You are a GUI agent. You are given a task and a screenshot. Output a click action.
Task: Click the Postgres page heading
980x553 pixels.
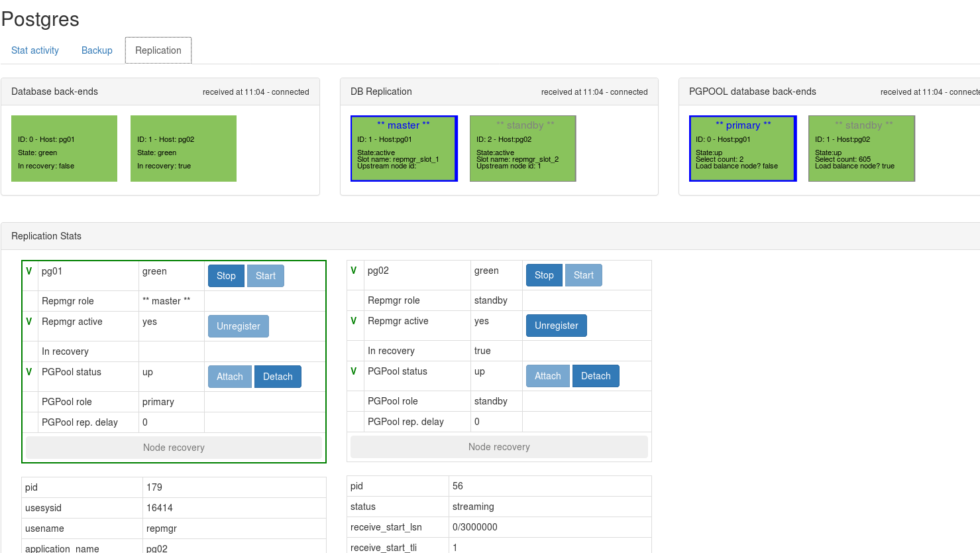point(40,19)
